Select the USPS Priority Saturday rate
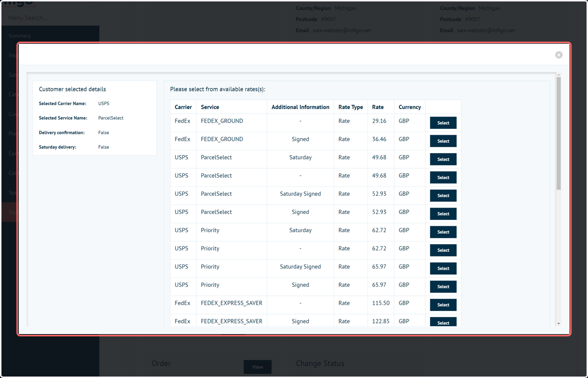 [443, 232]
